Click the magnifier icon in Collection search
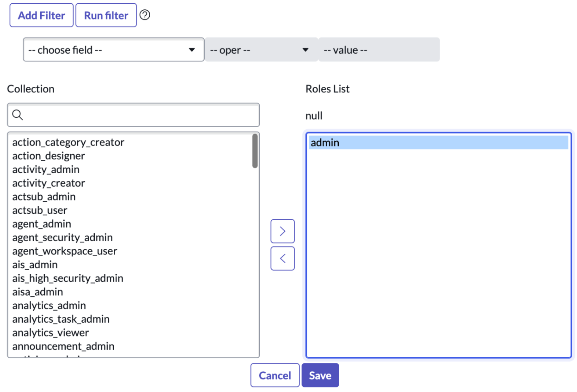The image size is (577, 392). pos(17,115)
